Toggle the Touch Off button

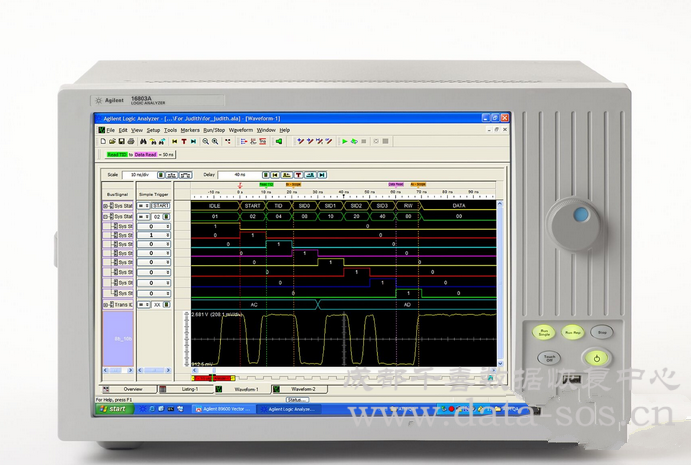point(547,356)
